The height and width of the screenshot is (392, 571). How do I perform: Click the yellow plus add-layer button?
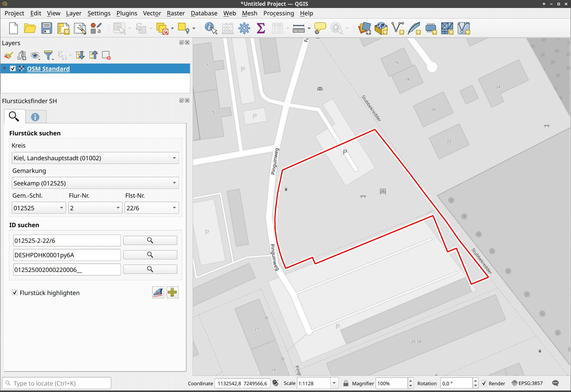pos(172,293)
